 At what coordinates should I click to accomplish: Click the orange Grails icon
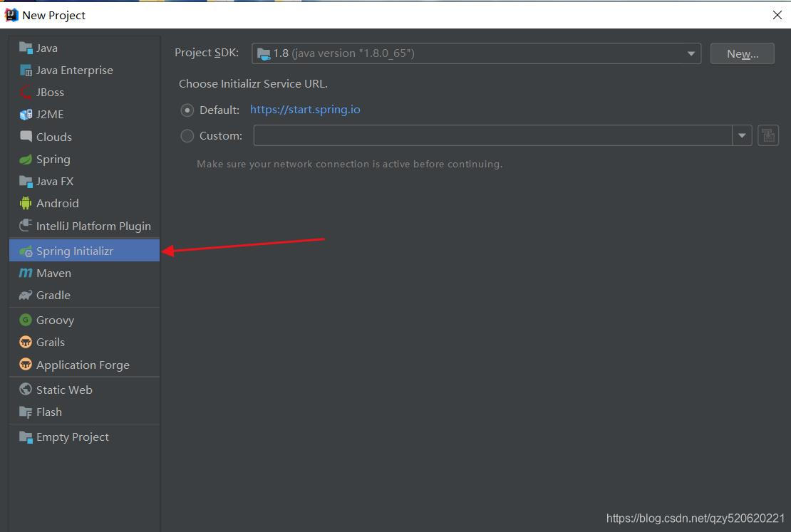point(26,342)
